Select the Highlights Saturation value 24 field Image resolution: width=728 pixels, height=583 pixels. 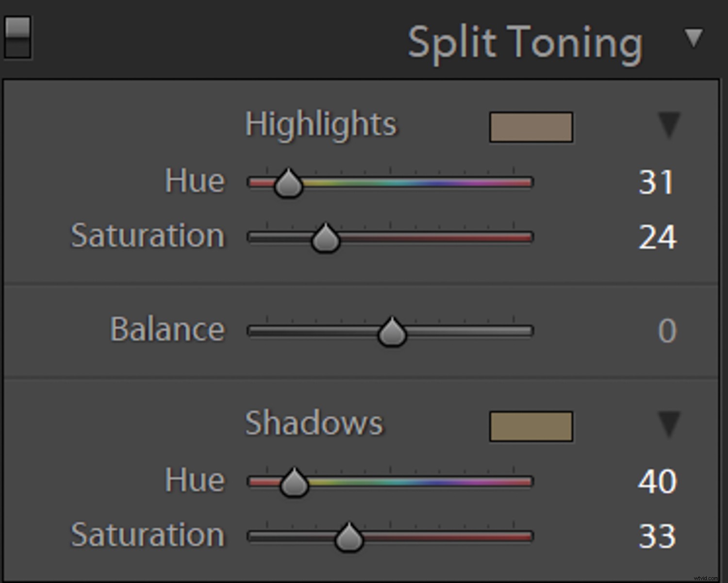point(657,238)
